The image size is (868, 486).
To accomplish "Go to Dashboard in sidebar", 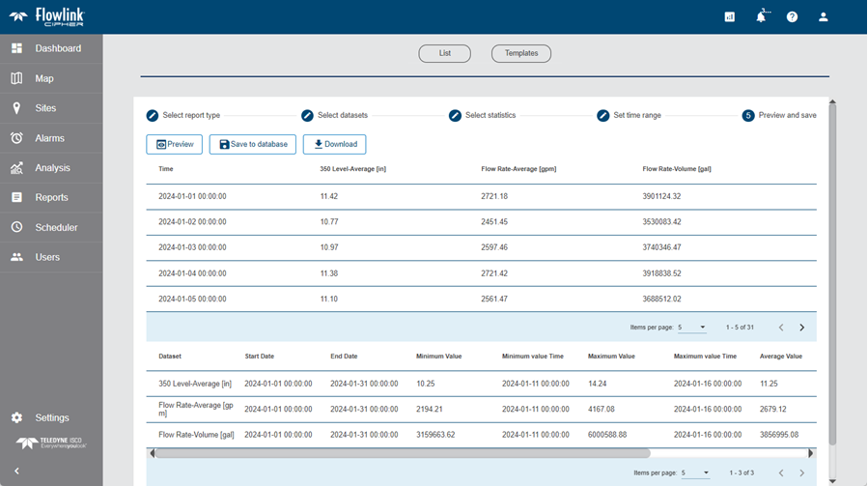I will pos(57,48).
